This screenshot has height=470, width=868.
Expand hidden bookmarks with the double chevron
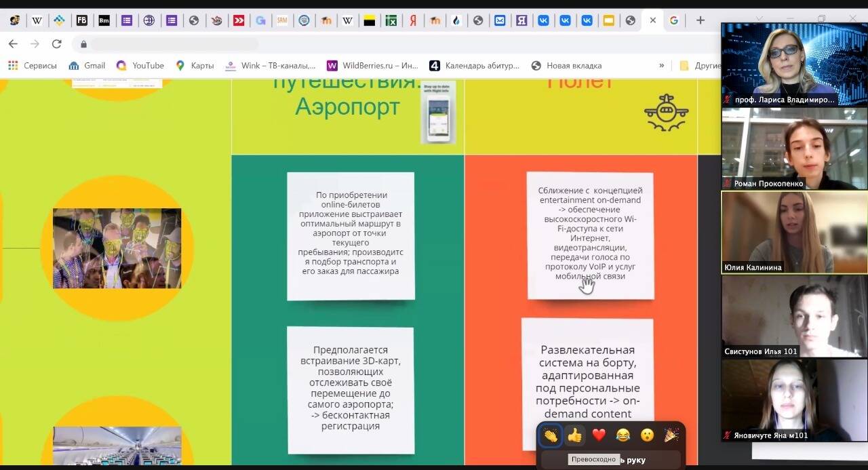(662, 66)
